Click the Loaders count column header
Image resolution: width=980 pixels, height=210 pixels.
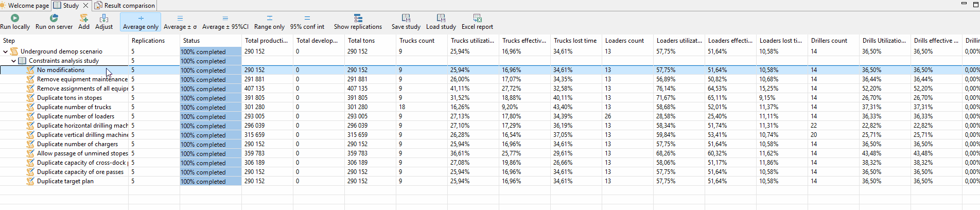[x=628, y=41]
